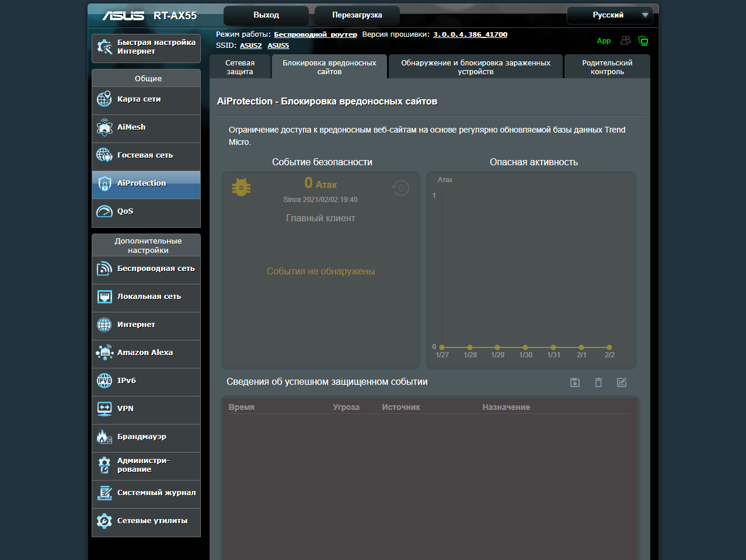Open the Родительский контроль tab
Image resolution: width=746 pixels, height=560 pixels.
(607, 67)
